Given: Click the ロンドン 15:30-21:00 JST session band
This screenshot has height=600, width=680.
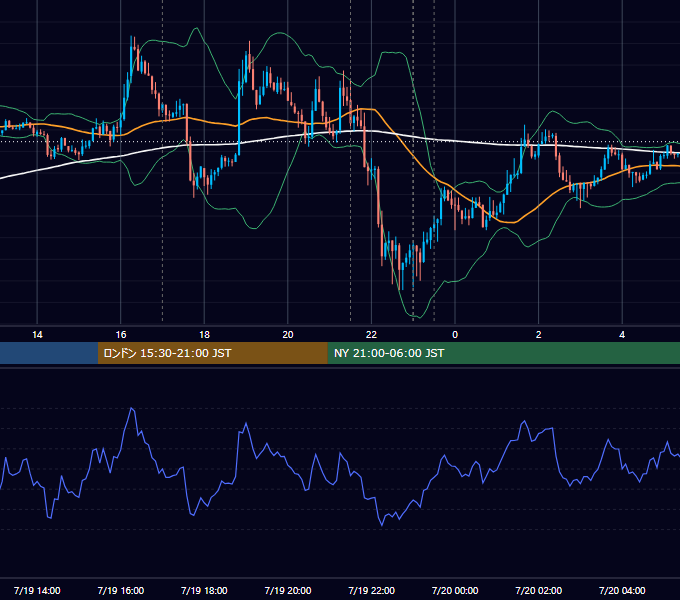Looking at the screenshot, I should [212, 353].
